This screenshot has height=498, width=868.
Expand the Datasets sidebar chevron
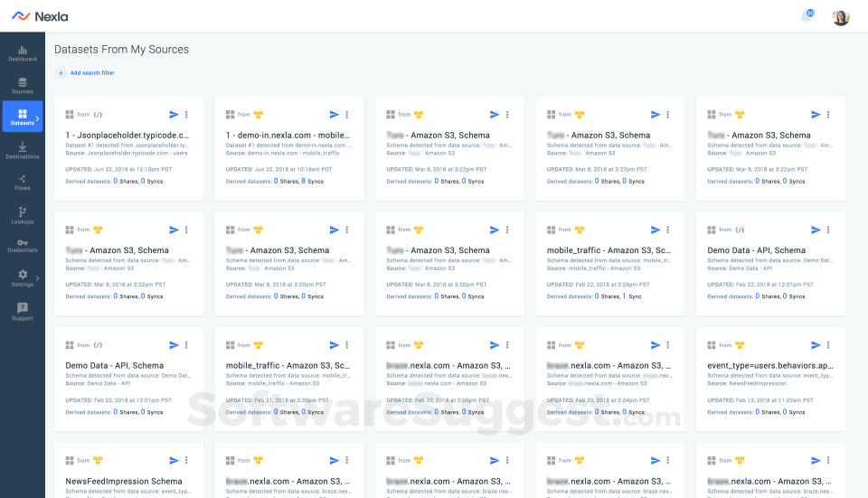37,118
